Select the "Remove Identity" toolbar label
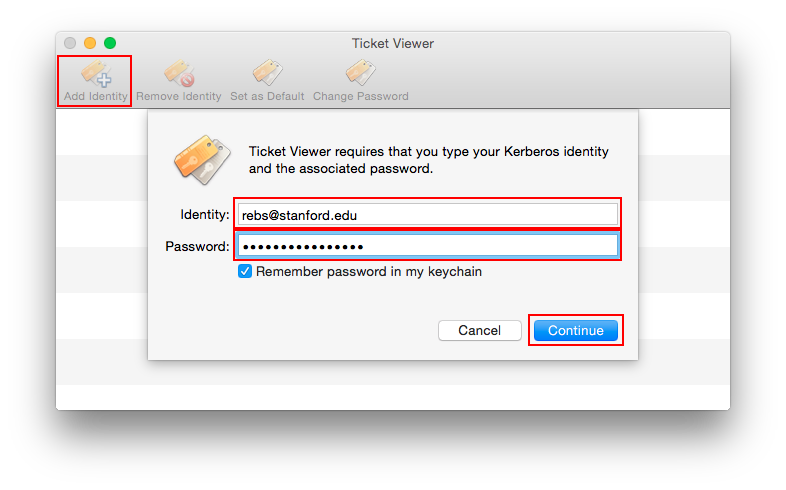 click(178, 96)
